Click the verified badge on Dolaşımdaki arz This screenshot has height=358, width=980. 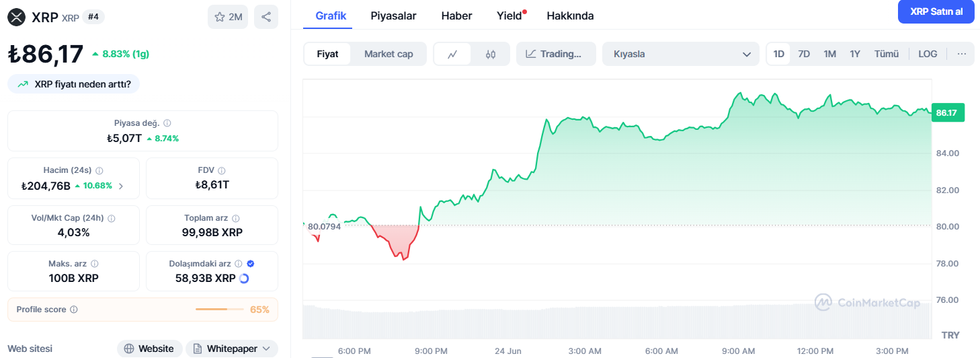click(251, 264)
